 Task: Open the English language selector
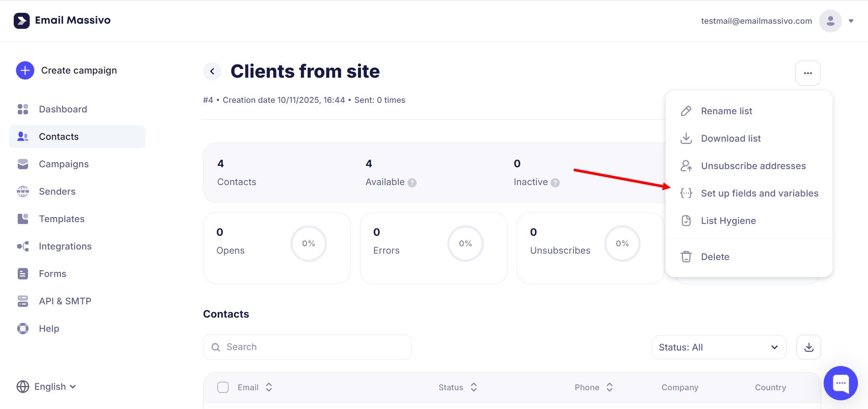click(46, 387)
